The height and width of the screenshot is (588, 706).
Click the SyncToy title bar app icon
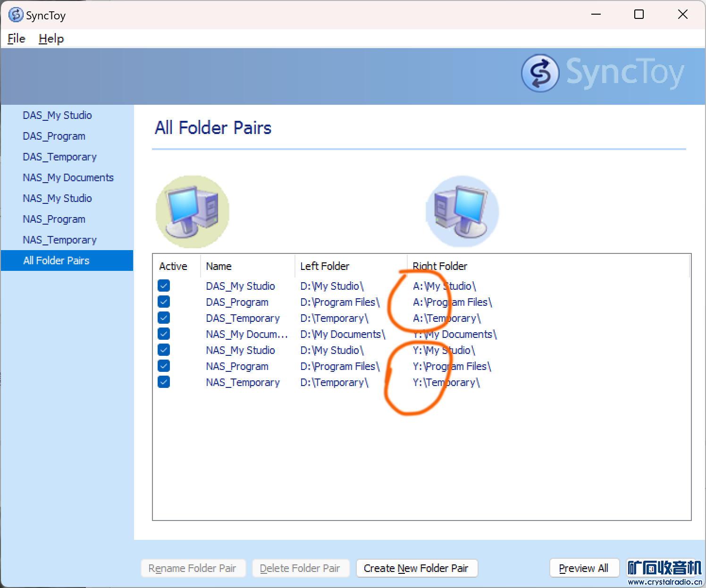pos(16,15)
